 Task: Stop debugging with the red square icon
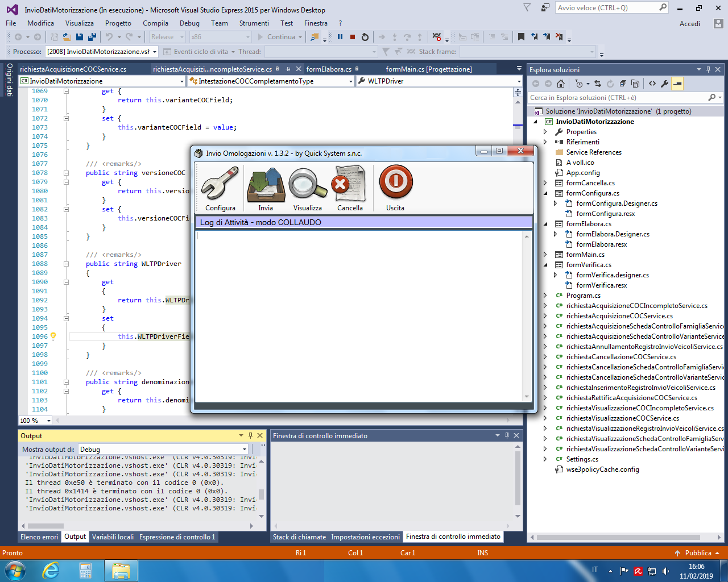(353, 37)
